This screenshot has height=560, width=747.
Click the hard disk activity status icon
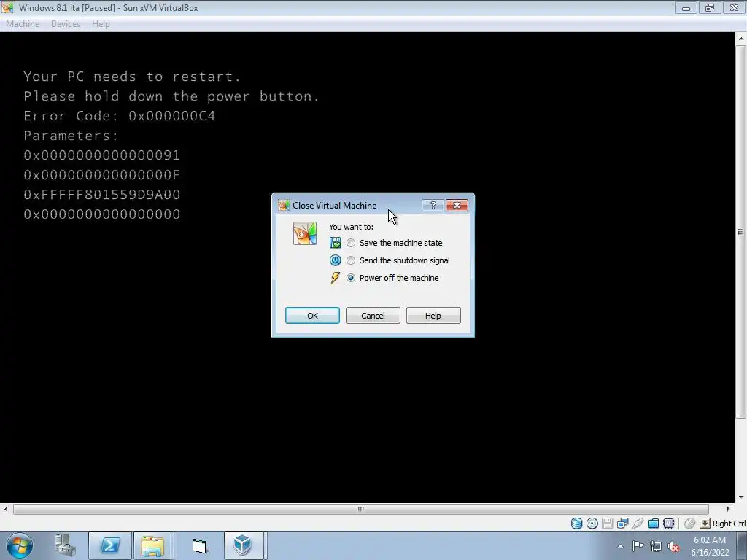pos(576,524)
